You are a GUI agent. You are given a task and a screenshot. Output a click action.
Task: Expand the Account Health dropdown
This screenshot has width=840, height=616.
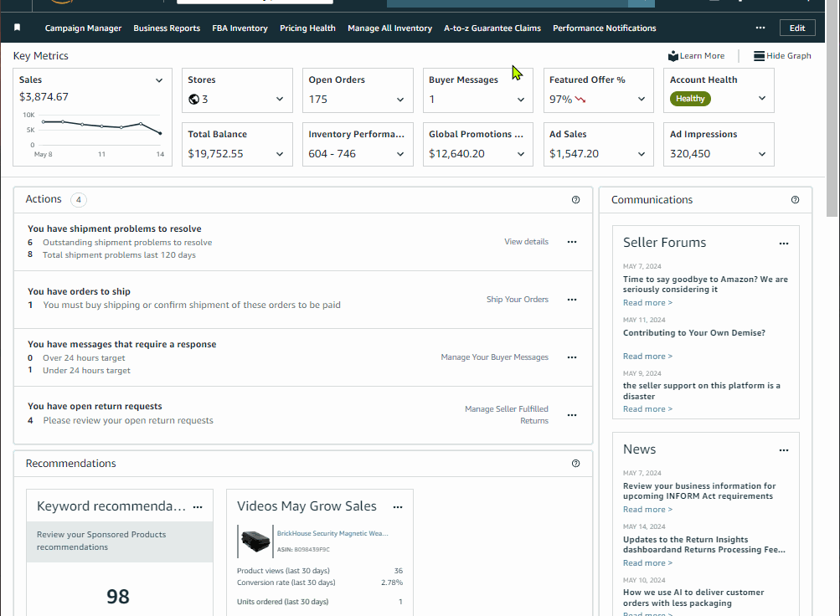762,99
